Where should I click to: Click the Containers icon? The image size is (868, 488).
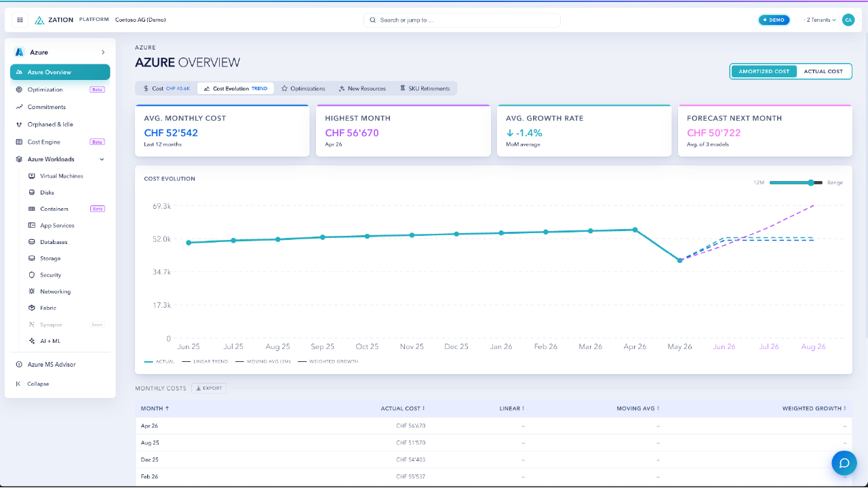click(x=32, y=209)
